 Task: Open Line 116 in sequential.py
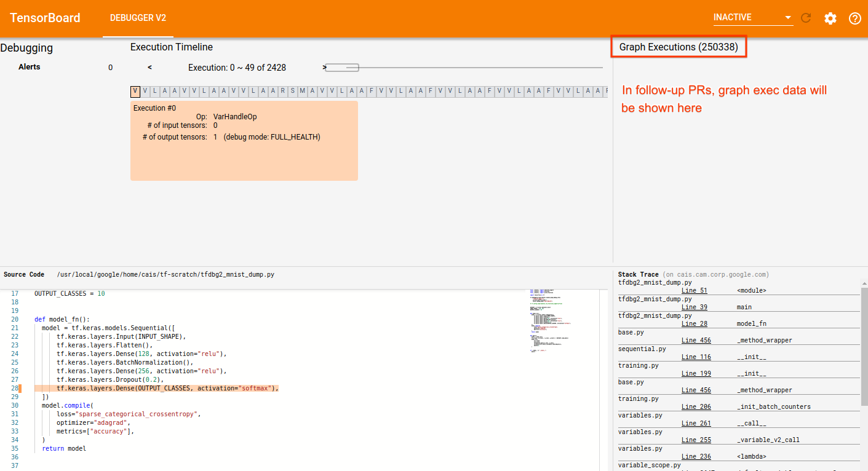pyautogui.click(x=696, y=357)
